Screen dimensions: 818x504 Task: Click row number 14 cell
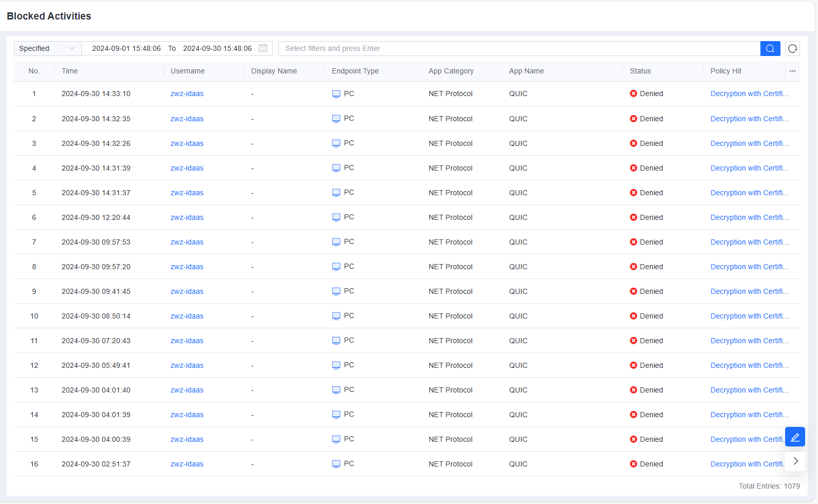34,415
